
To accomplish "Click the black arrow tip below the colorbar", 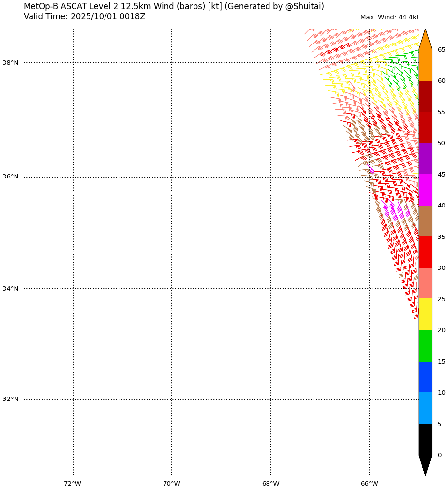I will [425, 464].
